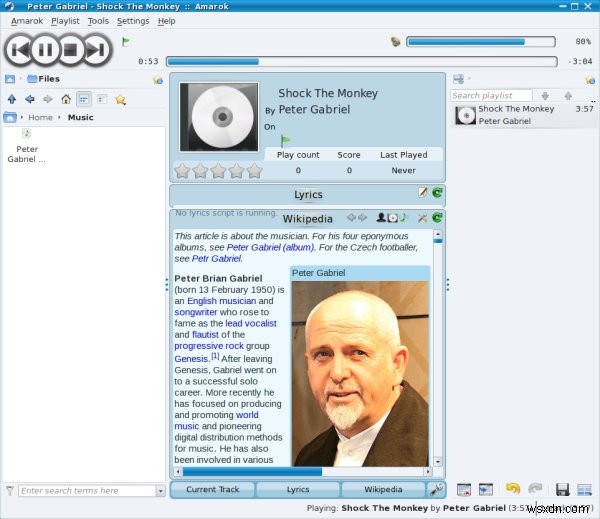Toggle the Wikipedia artist page icon
The image size is (600, 519).
(x=380, y=218)
